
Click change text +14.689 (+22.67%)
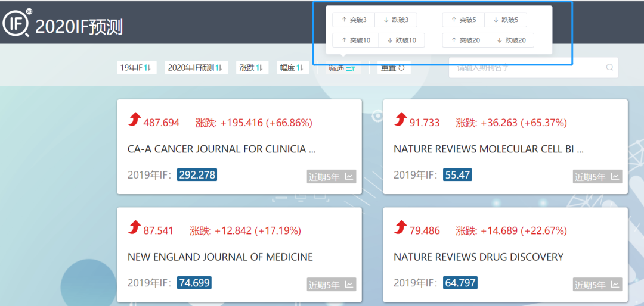click(525, 230)
